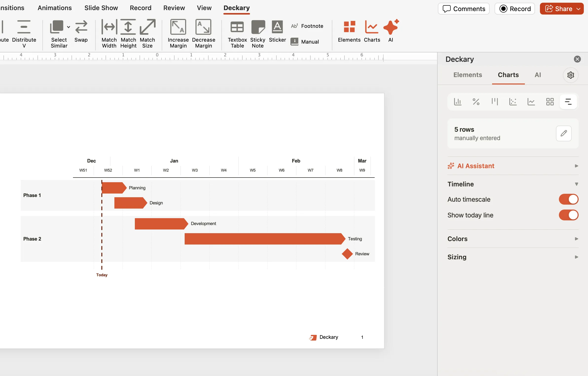Disable Show today line
The image size is (588, 376).
click(x=568, y=215)
